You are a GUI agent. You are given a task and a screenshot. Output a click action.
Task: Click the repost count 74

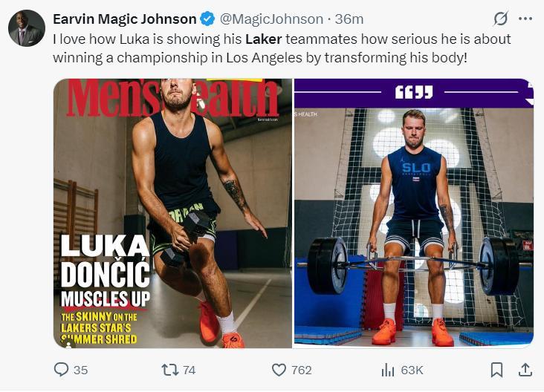pos(189,370)
